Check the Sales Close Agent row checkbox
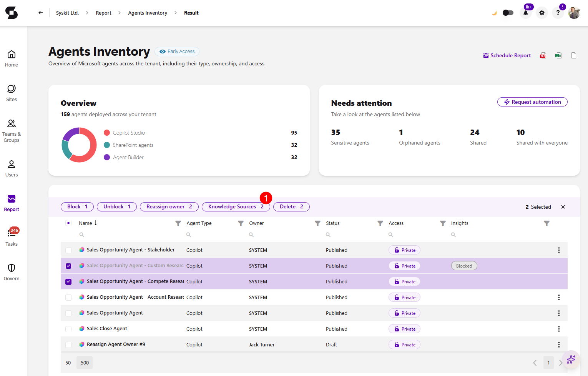The image size is (588, 376). 68,329
